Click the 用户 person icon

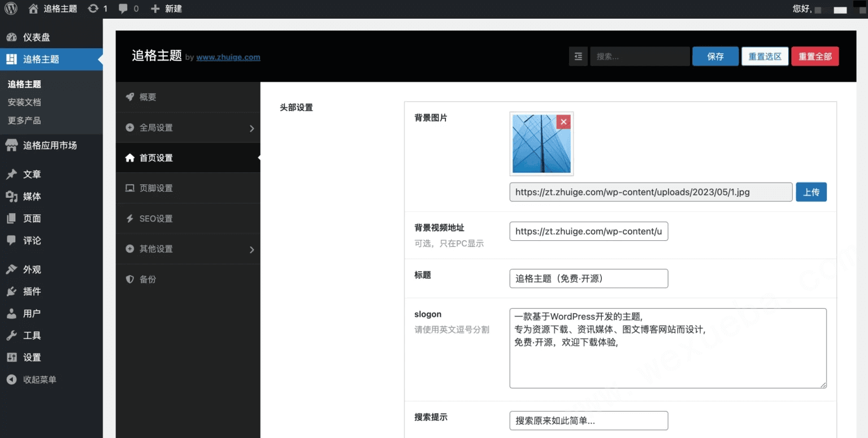click(x=11, y=313)
